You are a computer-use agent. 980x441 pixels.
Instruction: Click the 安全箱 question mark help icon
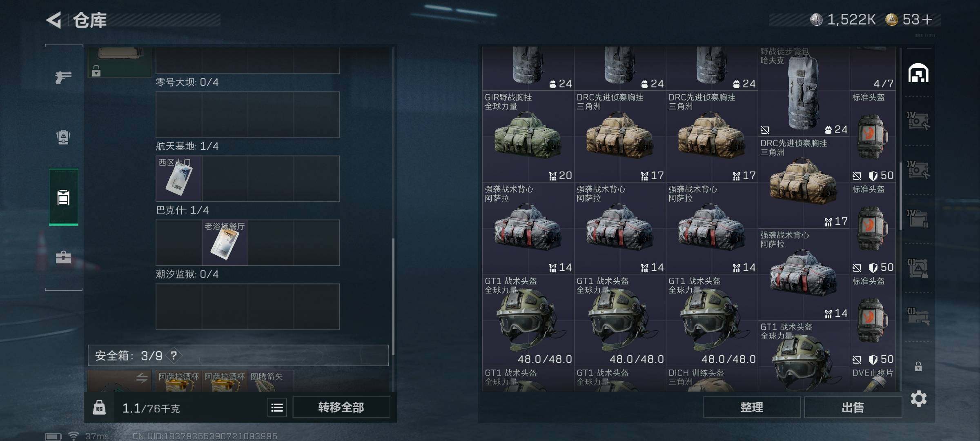174,356
